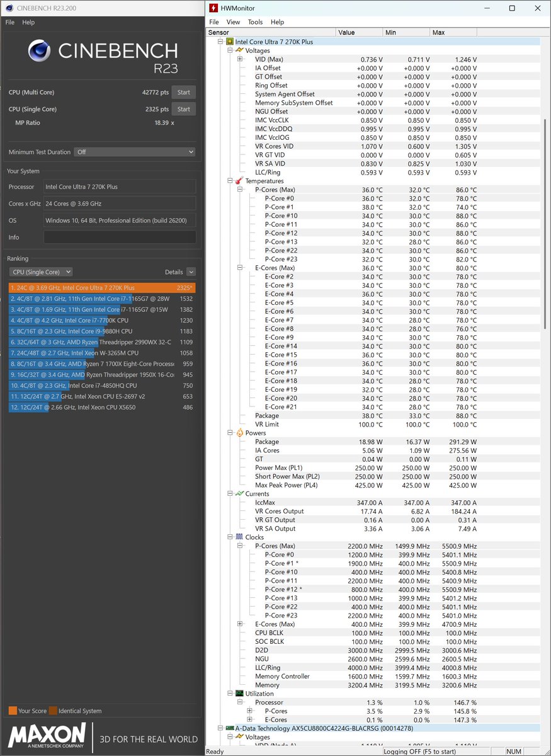This screenshot has height=756, width=551.
Task: Click the Sensor column header
Action: point(271,32)
